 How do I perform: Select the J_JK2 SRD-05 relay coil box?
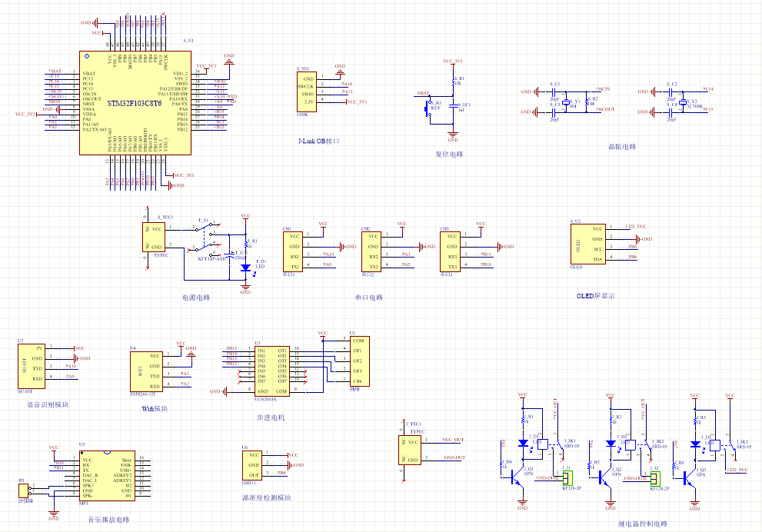tap(631, 444)
